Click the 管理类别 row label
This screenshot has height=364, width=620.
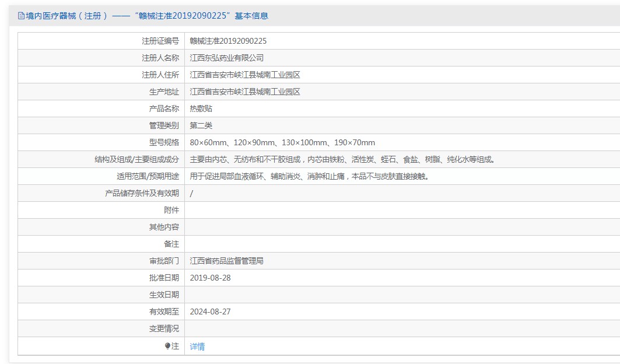coord(164,126)
